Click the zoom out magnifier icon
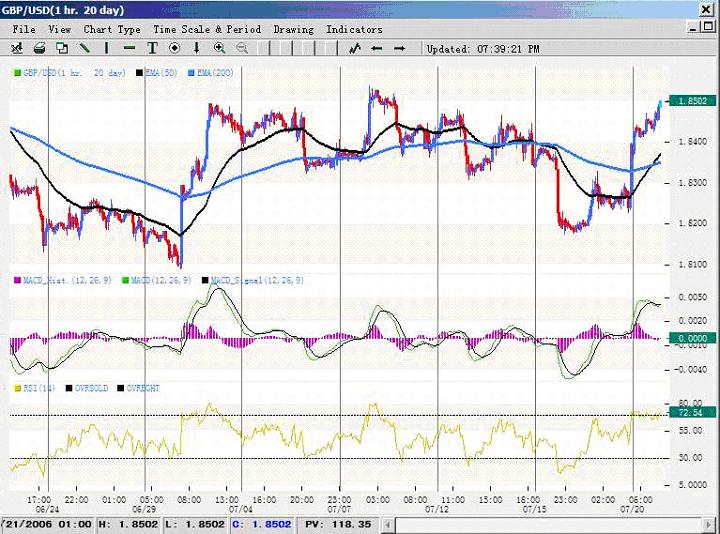This screenshot has height=534, width=720. pos(241,48)
